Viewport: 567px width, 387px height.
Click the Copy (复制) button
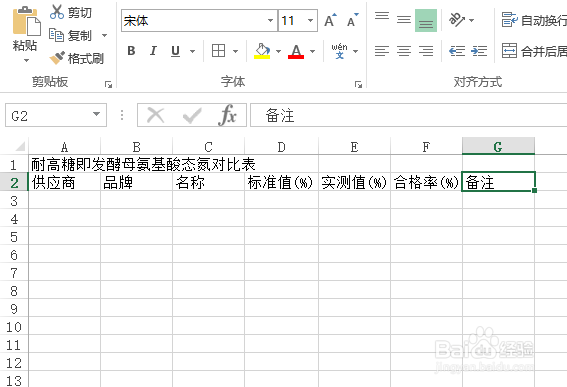pos(71,35)
